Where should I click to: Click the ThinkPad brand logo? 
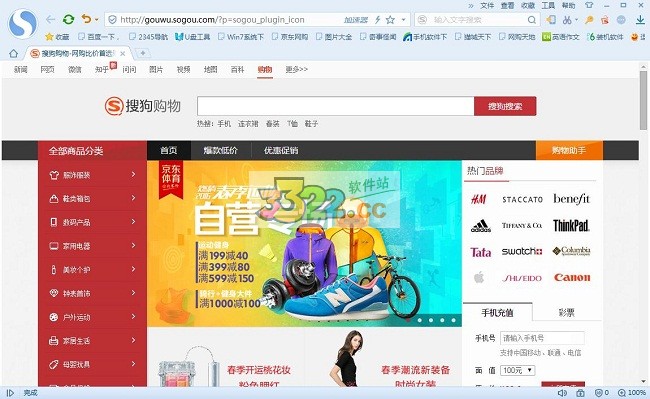[x=571, y=225]
